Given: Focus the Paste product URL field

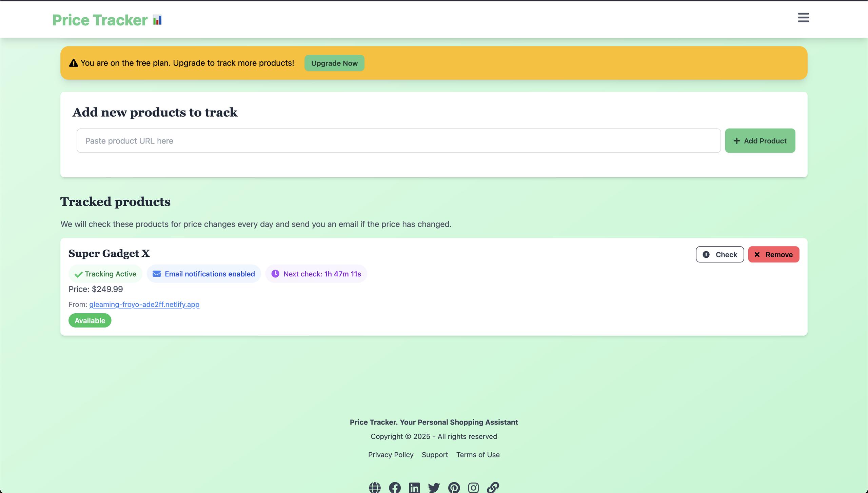Looking at the screenshot, I should click(398, 141).
